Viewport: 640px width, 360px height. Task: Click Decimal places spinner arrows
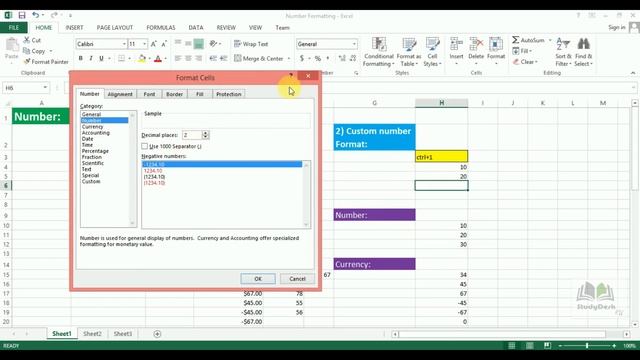click(205, 135)
